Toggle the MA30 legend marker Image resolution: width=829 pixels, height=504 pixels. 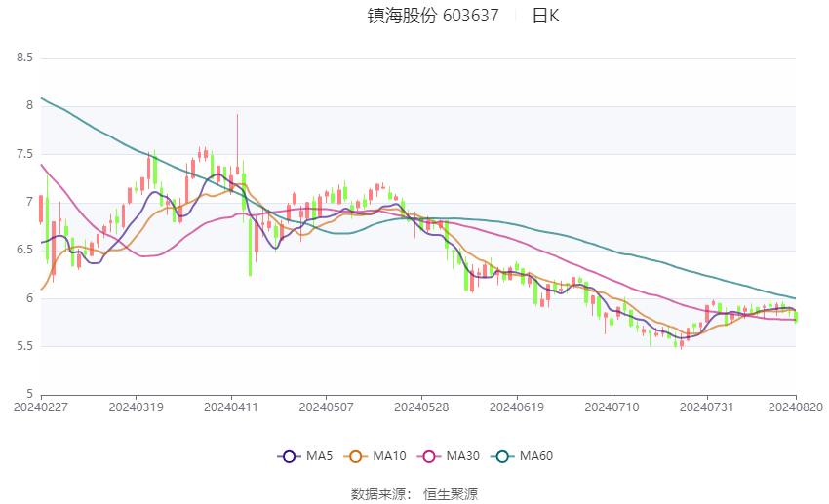(429, 456)
